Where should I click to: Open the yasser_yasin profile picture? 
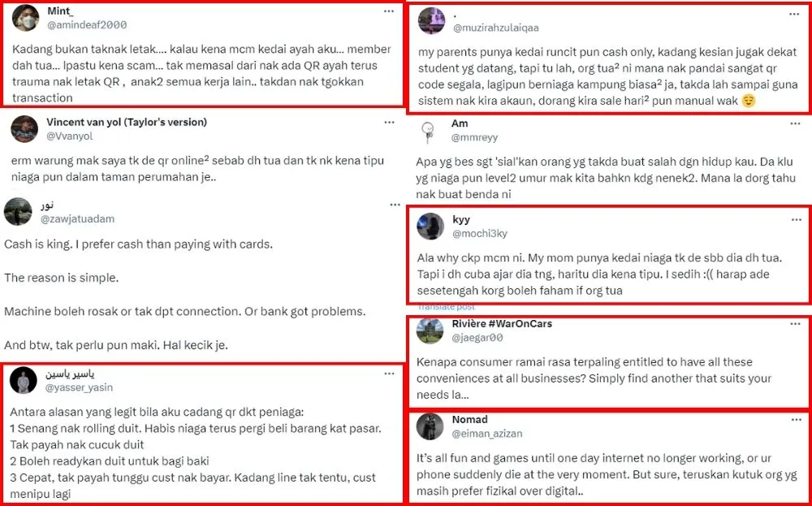pyautogui.click(x=24, y=380)
